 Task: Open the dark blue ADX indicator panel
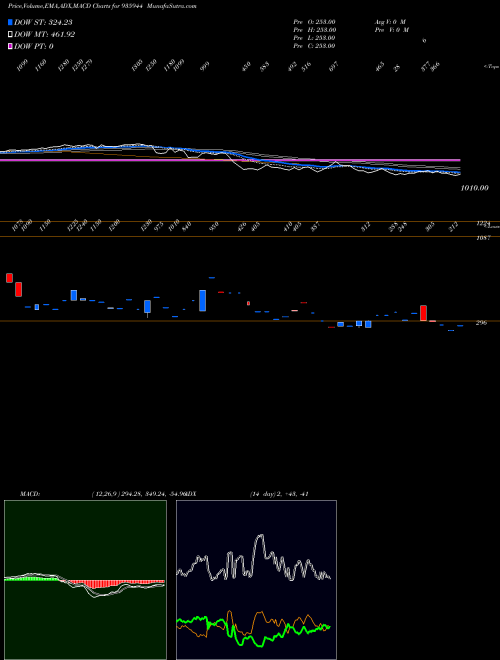[256, 580]
